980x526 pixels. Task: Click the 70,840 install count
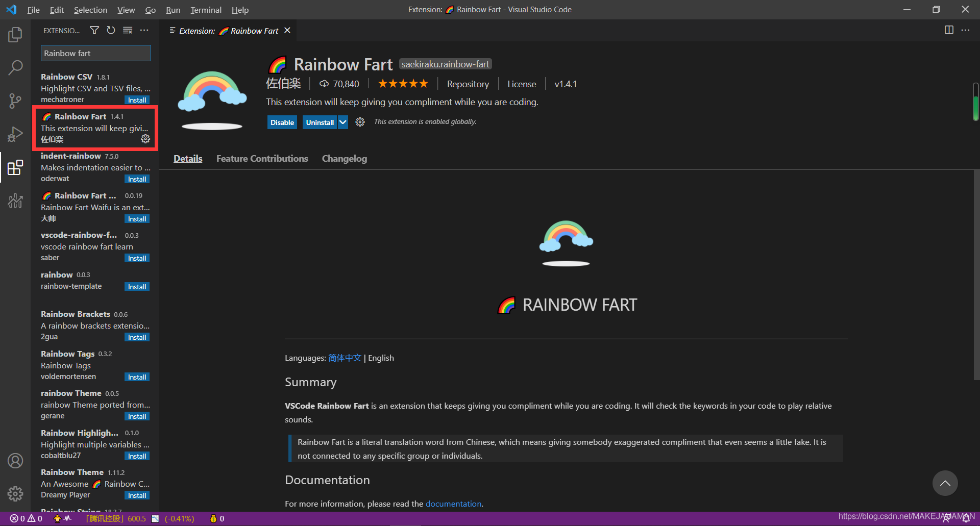pos(339,84)
